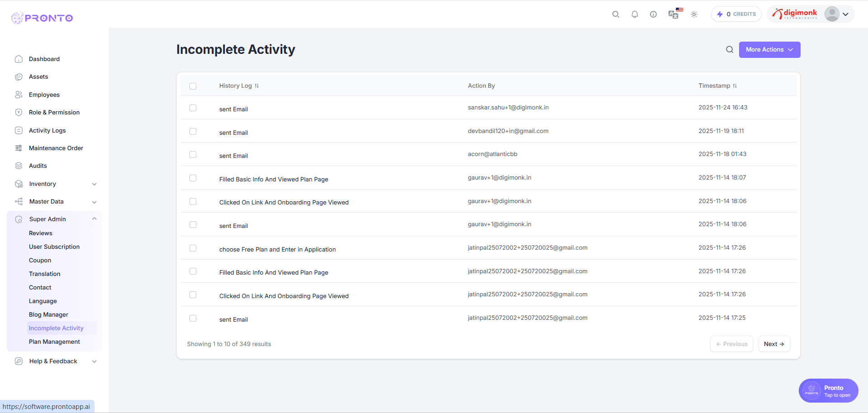The image size is (868, 413).
Task: Check the select-all checkbox in table header
Action: (x=193, y=86)
